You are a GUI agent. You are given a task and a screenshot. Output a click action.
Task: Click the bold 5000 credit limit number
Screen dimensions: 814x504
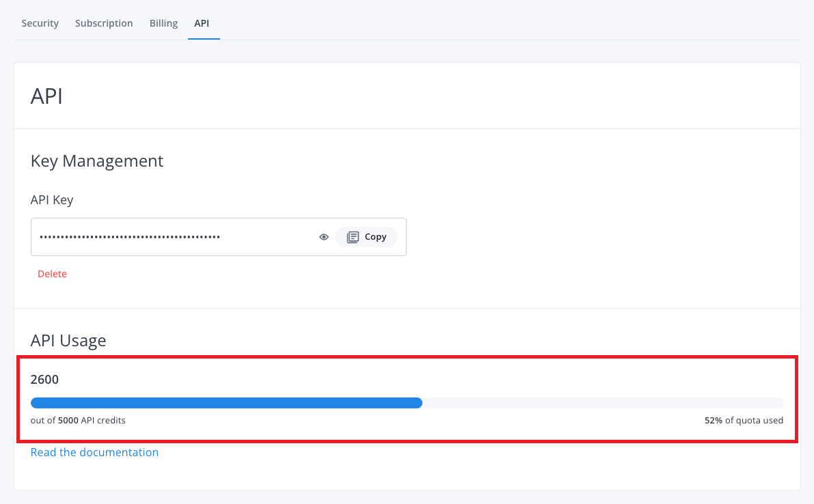coord(68,421)
